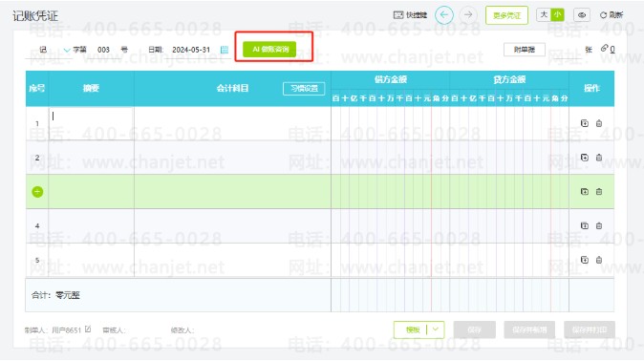Edit the voucher preparer name icon

[x=88, y=329]
